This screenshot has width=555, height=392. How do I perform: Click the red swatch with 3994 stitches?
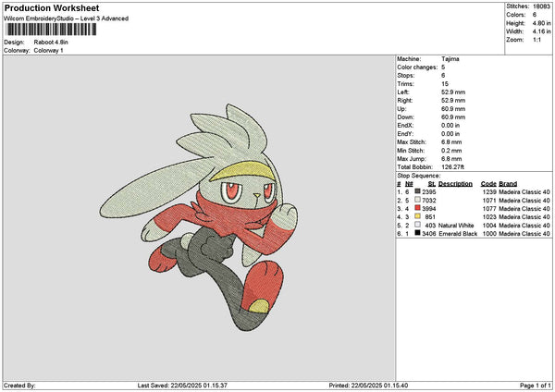point(418,208)
